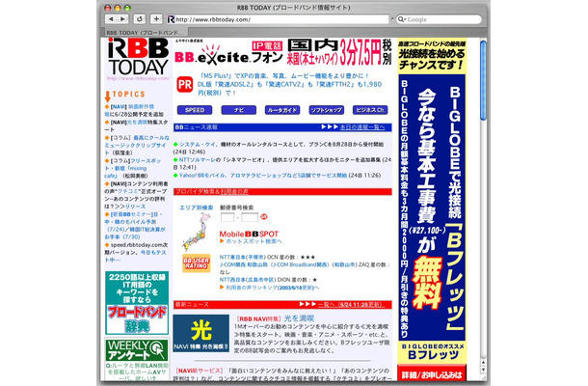
Task: Select the RBB TODAY browser tab
Action: coord(145,32)
